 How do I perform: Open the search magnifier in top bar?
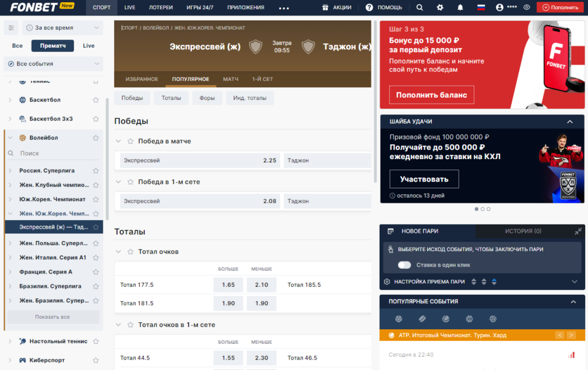click(x=419, y=7)
